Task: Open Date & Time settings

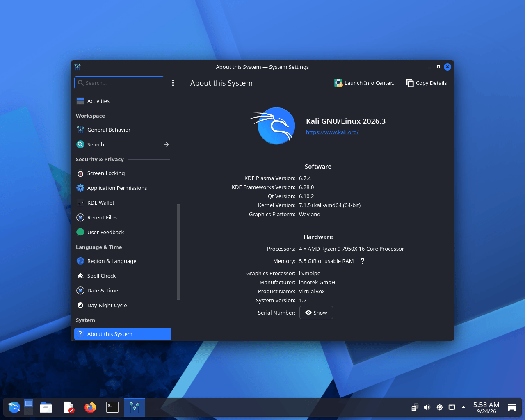Action: pos(123,290)
